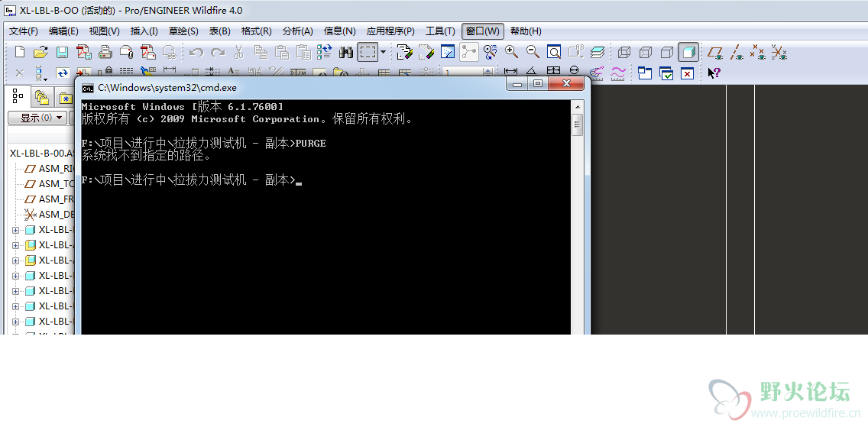
Task: Undo the last action
Action: point(196,53)
